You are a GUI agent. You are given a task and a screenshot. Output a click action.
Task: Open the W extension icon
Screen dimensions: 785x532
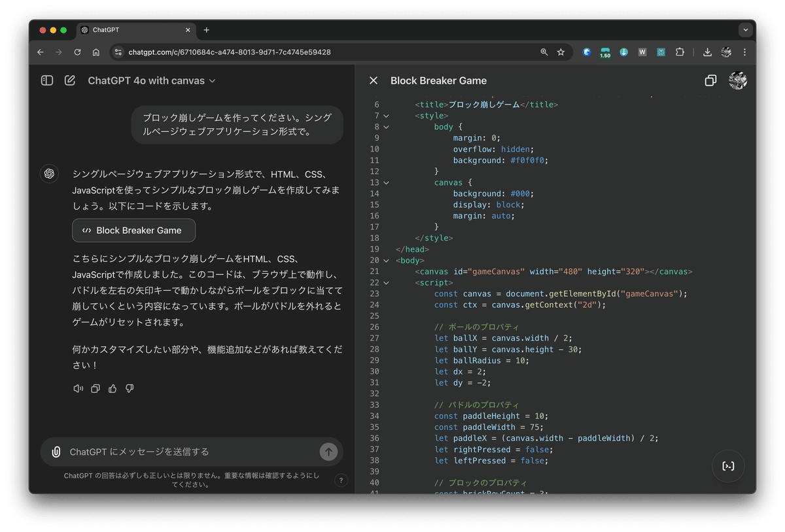[x=642, y=52]
